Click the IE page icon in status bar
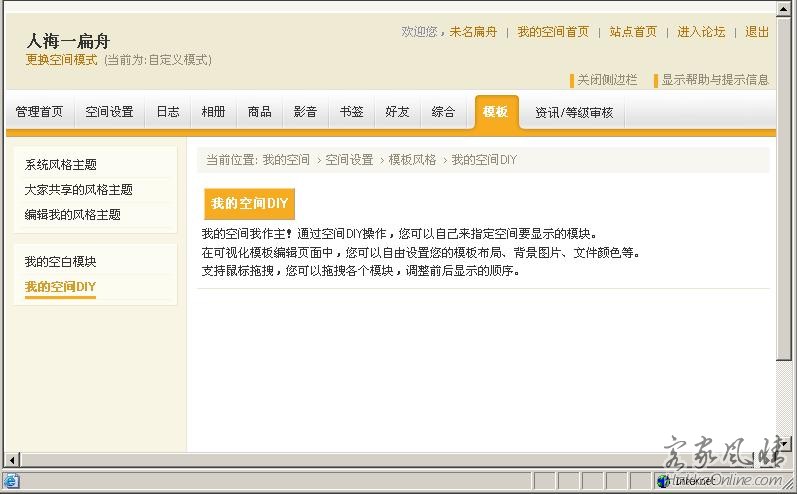The height and width of the screenshot is (494, 797). (11, 481)
